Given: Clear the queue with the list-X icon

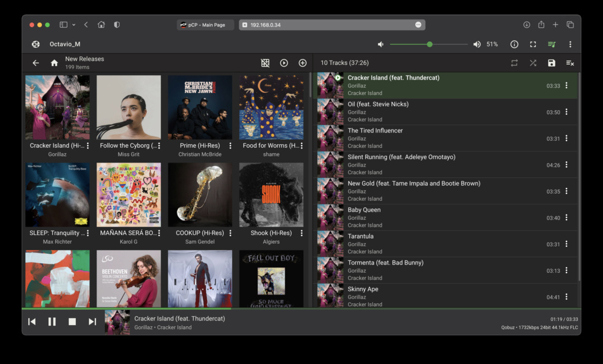Looking at the screenshot, I should (x=570, y=62).
